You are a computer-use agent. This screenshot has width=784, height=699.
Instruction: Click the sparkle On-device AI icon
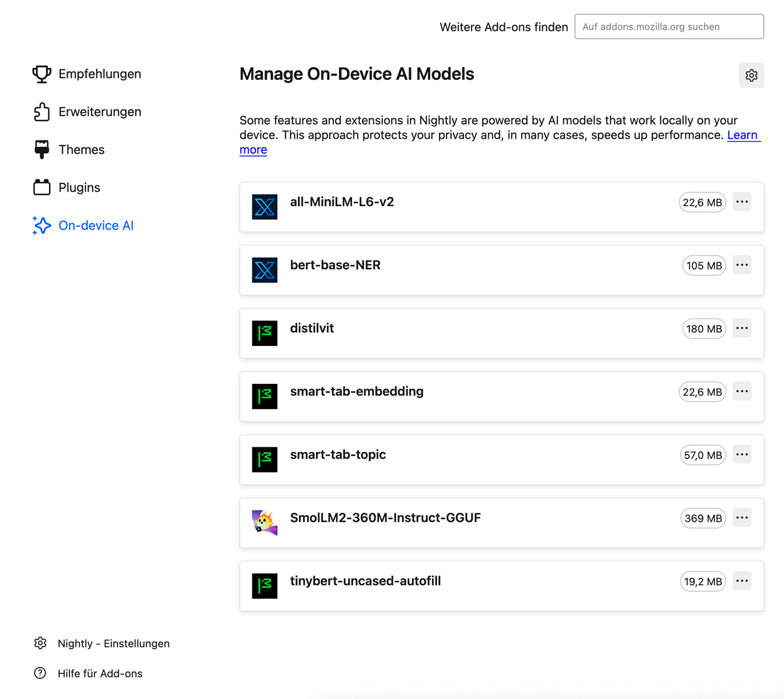[41, 225]
